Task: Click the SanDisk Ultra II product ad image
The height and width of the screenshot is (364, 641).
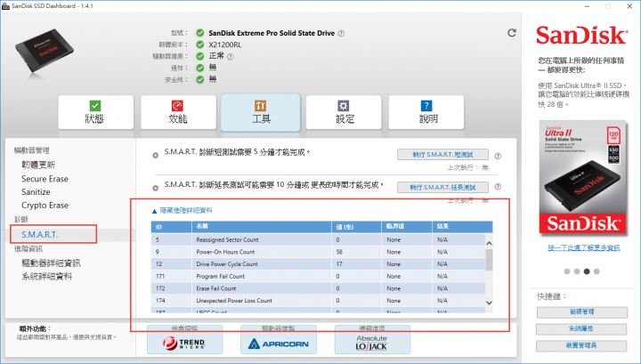Action: coord(582,179)
